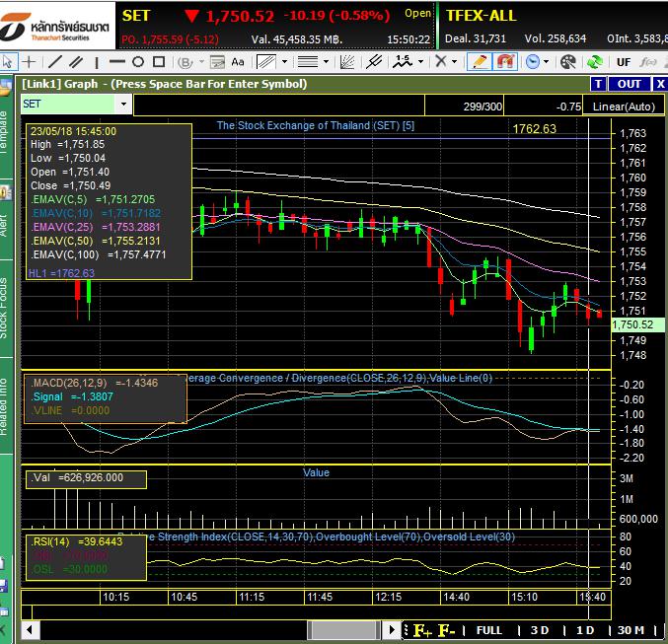The image size is (668, 644).
Task: Select the fan lines tool
Action: pyautogui.click(x=347, y=62)
